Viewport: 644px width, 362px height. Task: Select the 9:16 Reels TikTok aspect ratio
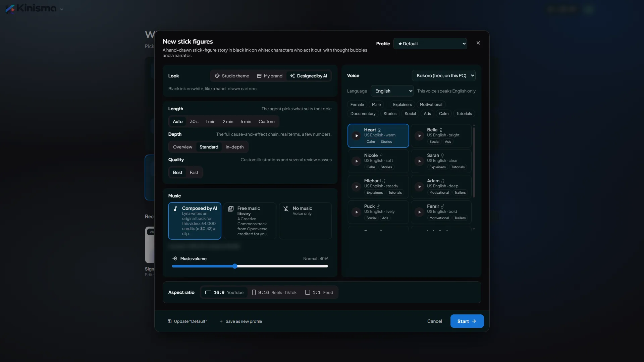click(274, 293)
